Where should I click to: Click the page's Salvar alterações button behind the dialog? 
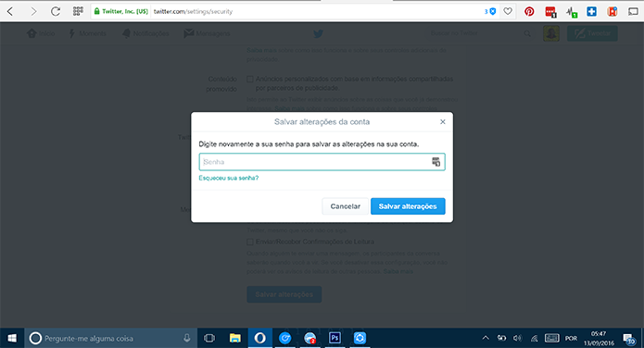tap(284, 294)
